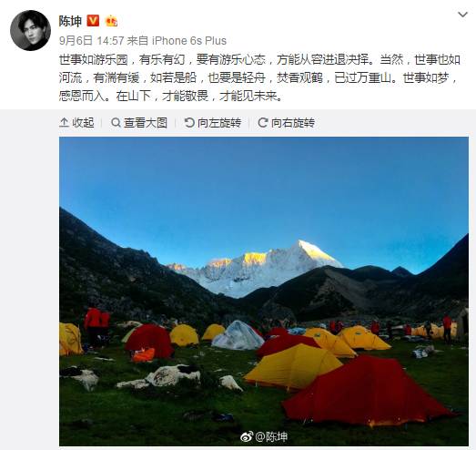This screenshot has height=450, width=476.
Task: Click the counterclockwise rotate arrow icon
Action: [189, 123]
